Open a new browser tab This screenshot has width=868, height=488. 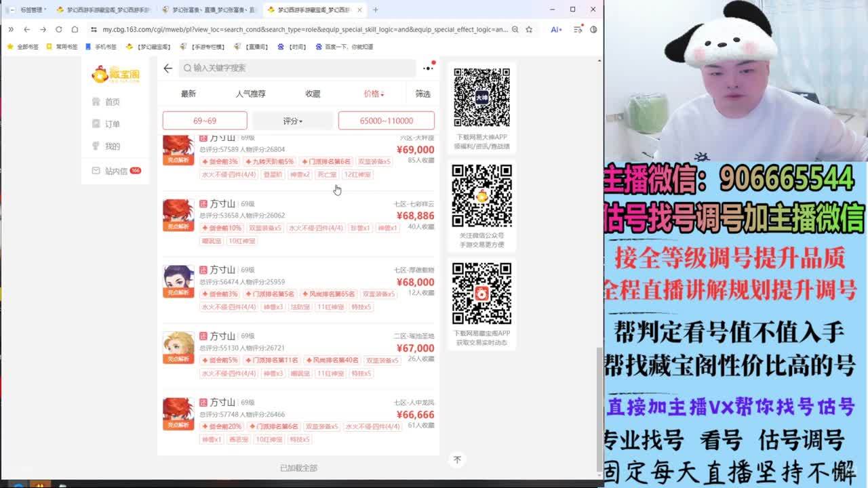pyautogui.click(x=376, y=9)
